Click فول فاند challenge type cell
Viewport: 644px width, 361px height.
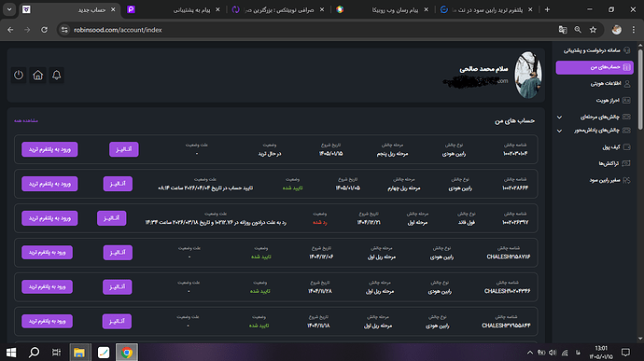tap(467, 223)
